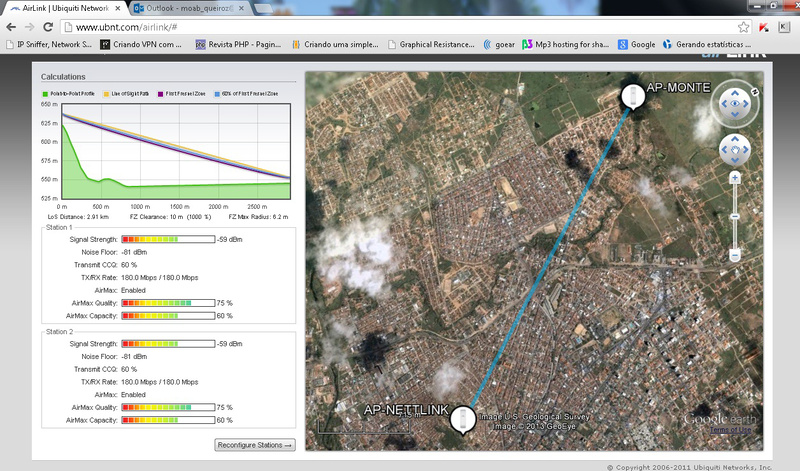Reset compass using the N north marker
800x471 pixels.
pyautogui.click(x=755, y=92)
